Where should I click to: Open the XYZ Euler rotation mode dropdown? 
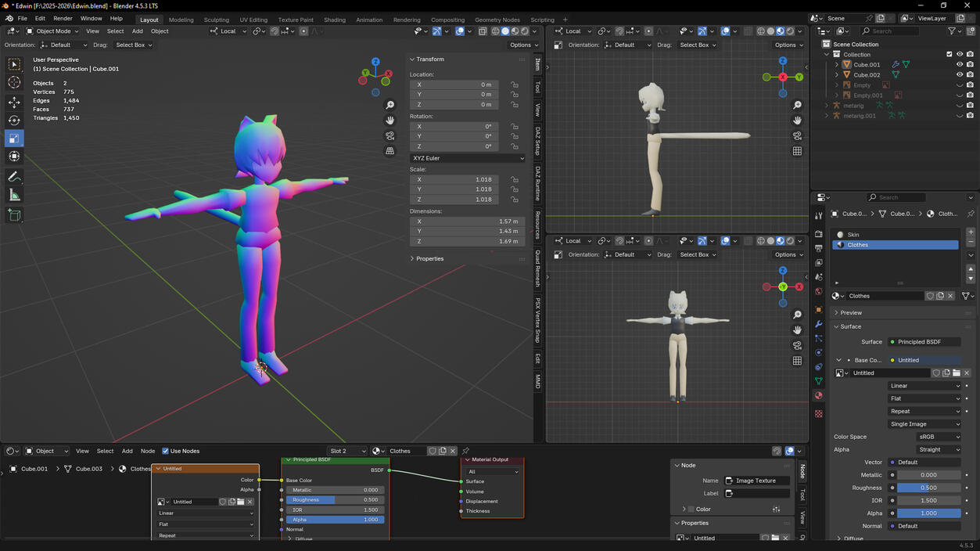468,158
